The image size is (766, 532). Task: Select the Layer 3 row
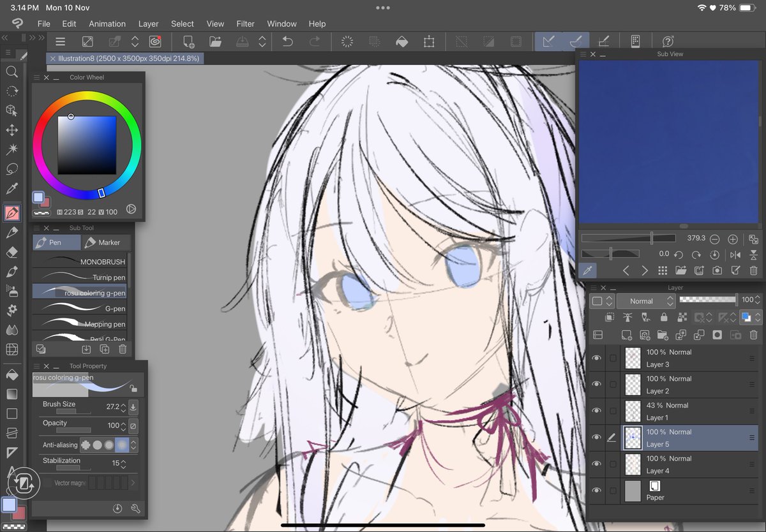(x=673, y=358)
